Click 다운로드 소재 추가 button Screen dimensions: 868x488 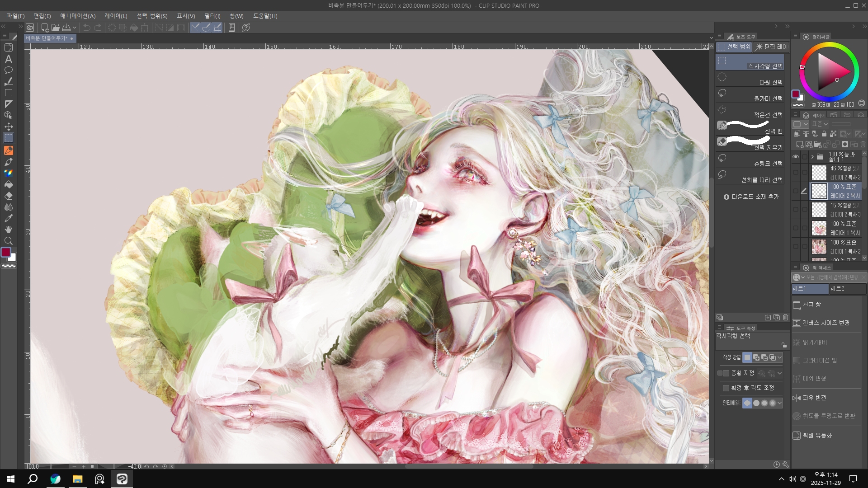coord(751,197)
